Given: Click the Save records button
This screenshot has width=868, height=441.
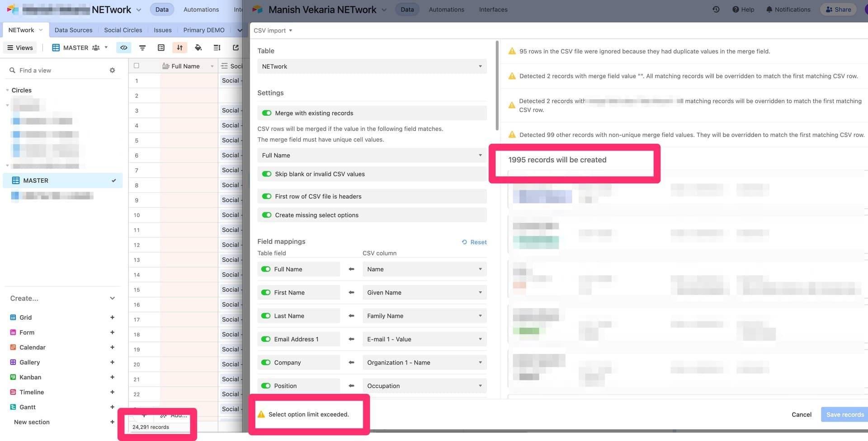Looking at the screenshot, I should [844, 414].
